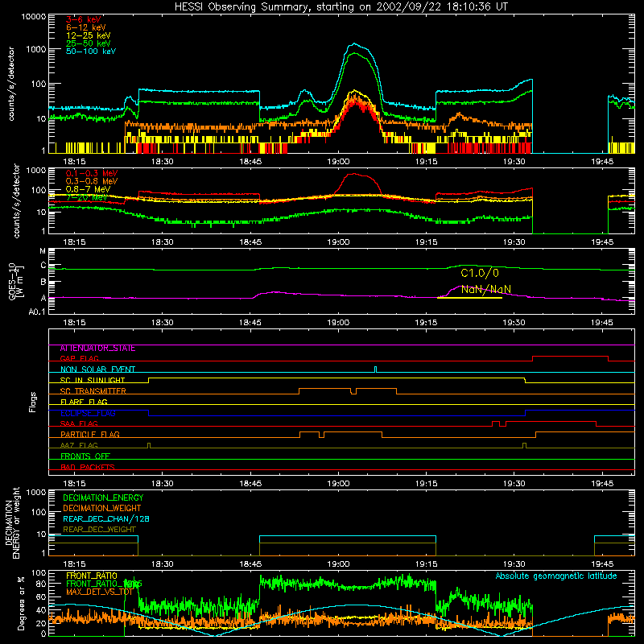The image size is (644, 644).
Task: Click the vertical Flags axis title
Action: point(33,402)
